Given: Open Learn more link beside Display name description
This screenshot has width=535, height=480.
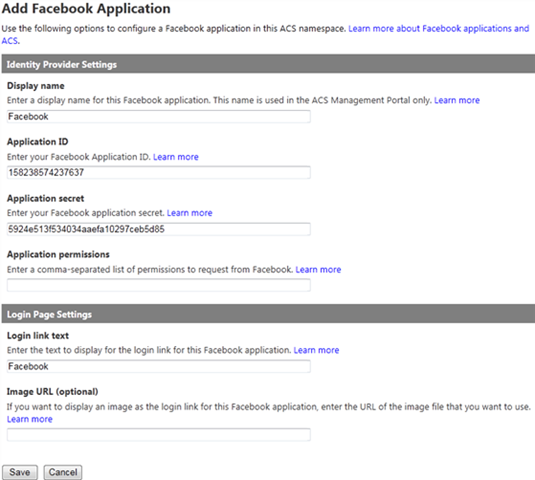Looking at the screenshot, I should pyautogui.click(x=457, y=100).
